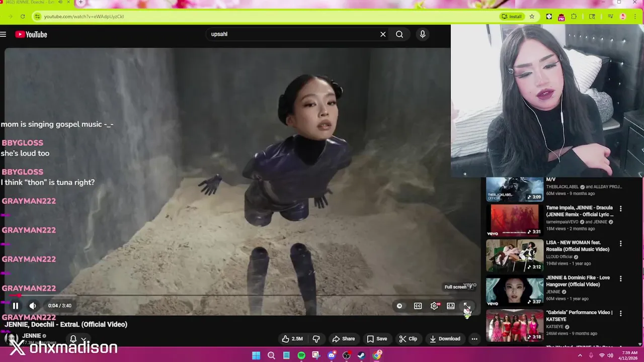This screenshot has width=644, height=362.
Task: Open the title 'LISA - NEW WOMAN feat. Rosalía'
Action: [578, 246]
